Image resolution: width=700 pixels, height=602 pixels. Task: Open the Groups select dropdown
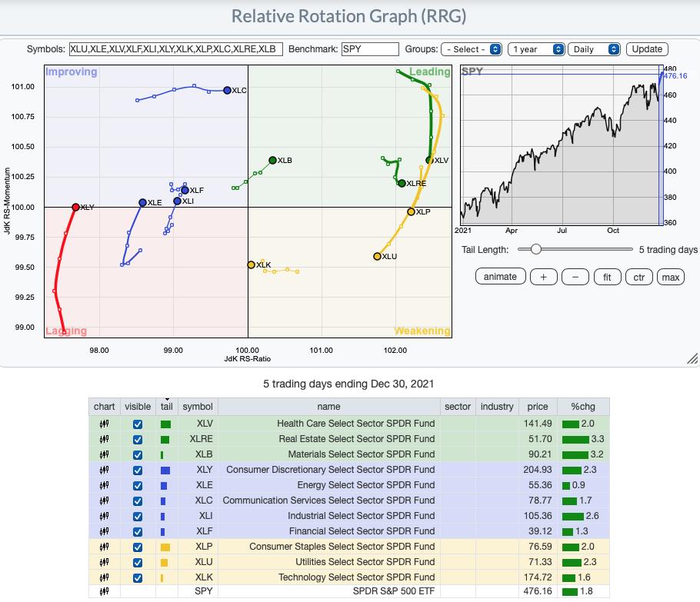tap(472, 49)
